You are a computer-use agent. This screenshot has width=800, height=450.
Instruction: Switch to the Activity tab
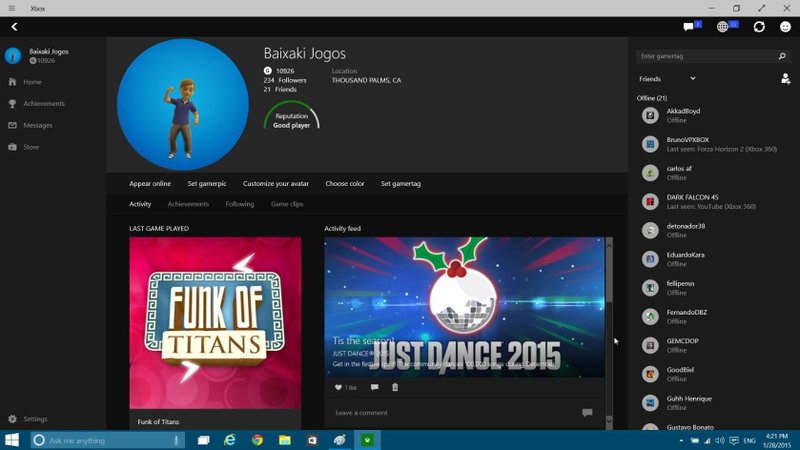coord(140,204)
